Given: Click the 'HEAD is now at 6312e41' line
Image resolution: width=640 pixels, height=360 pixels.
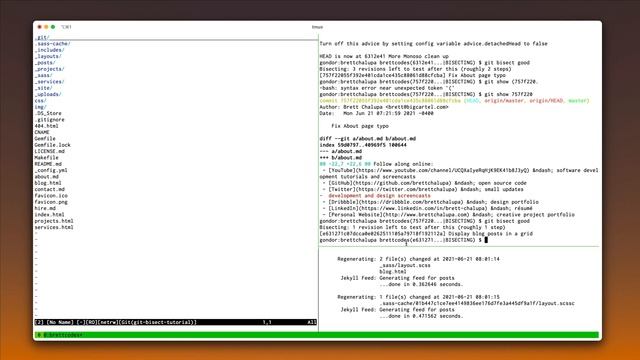Looking at the screenshot, I should pyautogui.click(x=384, y=56).
